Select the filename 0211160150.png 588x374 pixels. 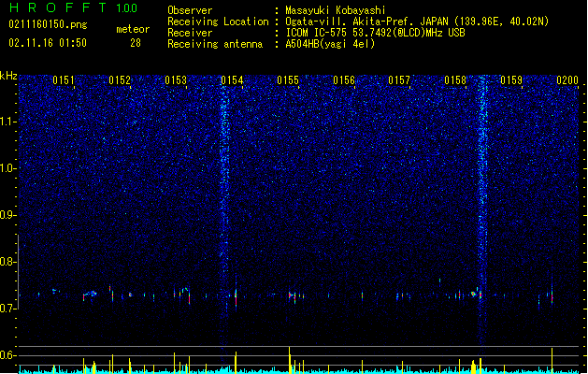[48, 24]
